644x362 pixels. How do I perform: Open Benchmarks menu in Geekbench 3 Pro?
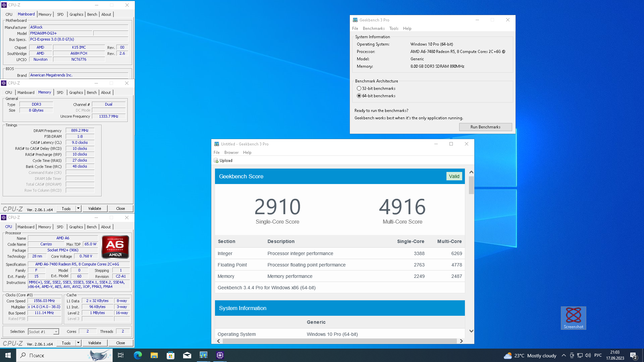[374, 28]
